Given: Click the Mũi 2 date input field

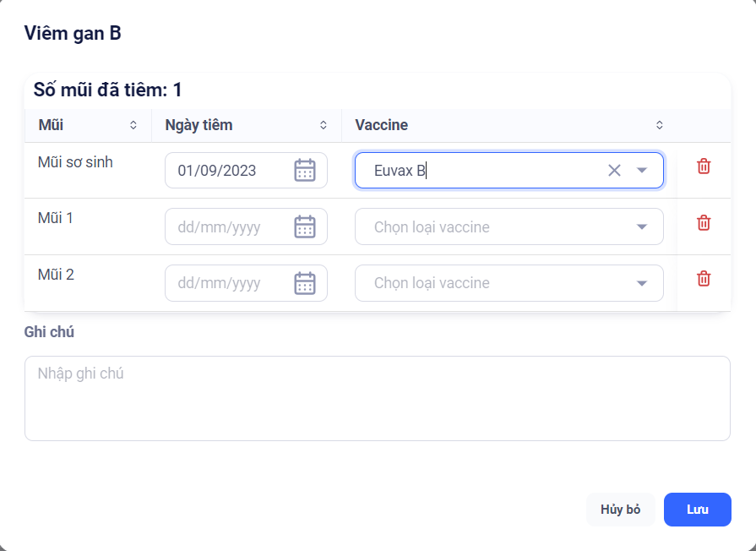Looking at the screenshot, I should click(x=228, y=283).
